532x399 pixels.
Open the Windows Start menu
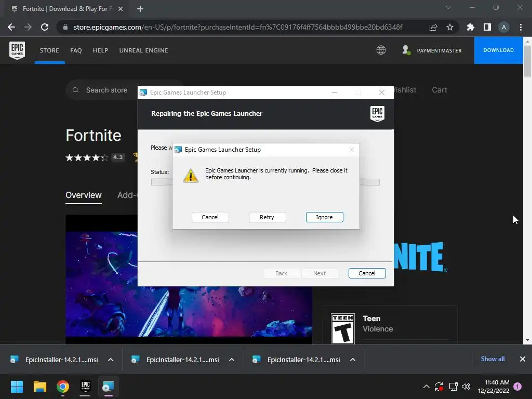[x=17, y=387]
